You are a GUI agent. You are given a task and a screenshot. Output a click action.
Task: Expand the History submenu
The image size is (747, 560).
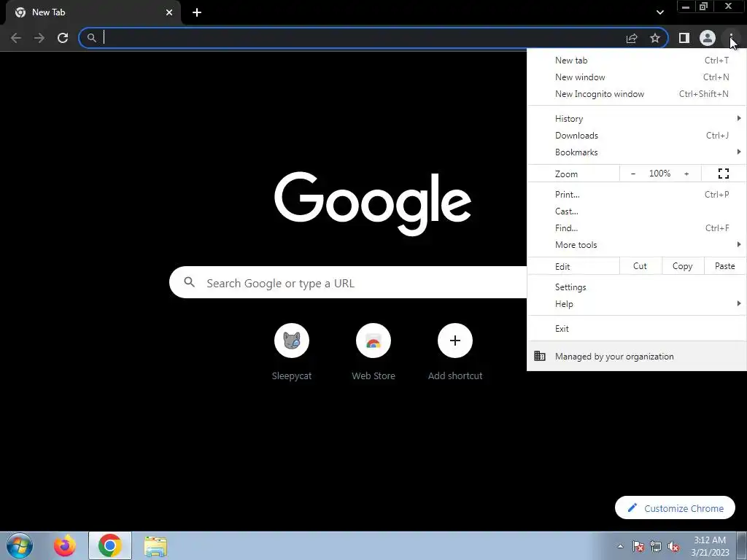point(636,119)
